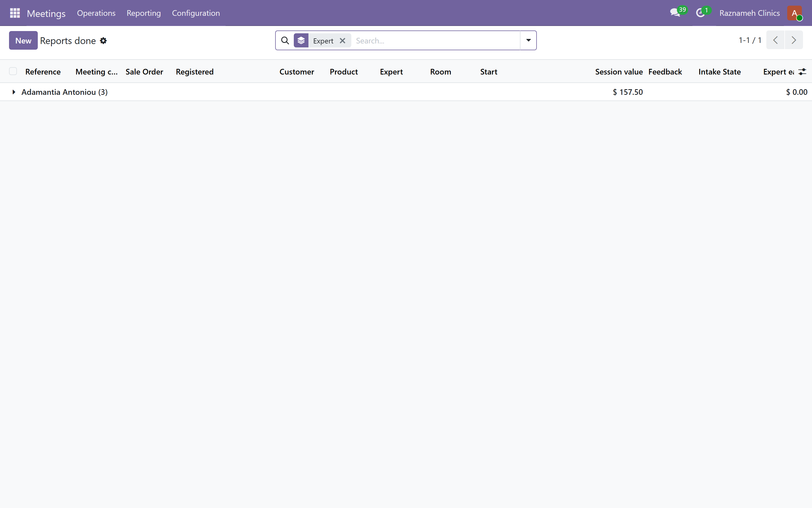The height and width of the screenshot is (508, 812).
Task: Remove the Expert group filter
Action: coord(342,41)
